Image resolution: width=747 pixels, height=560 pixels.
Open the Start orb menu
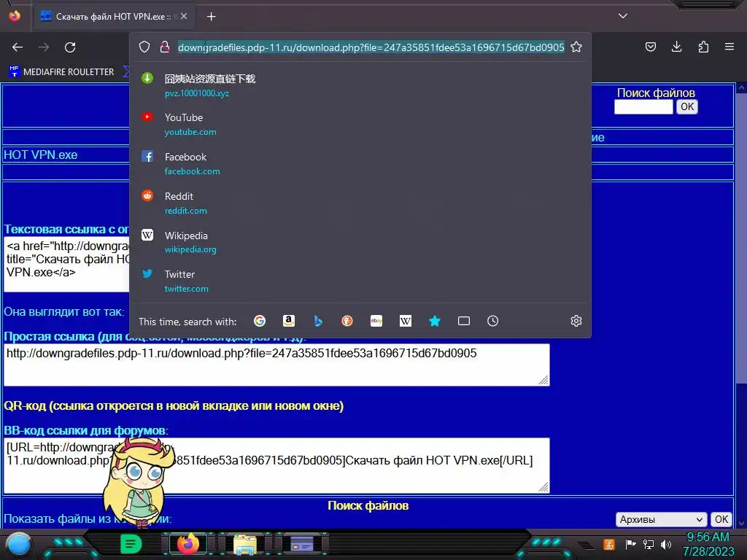pos(19,544)
